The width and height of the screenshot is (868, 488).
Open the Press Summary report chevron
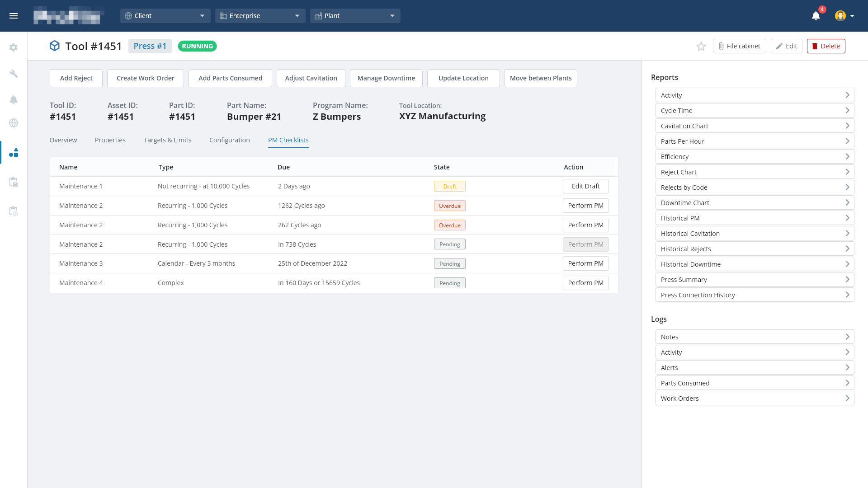(x=848, y=279)
